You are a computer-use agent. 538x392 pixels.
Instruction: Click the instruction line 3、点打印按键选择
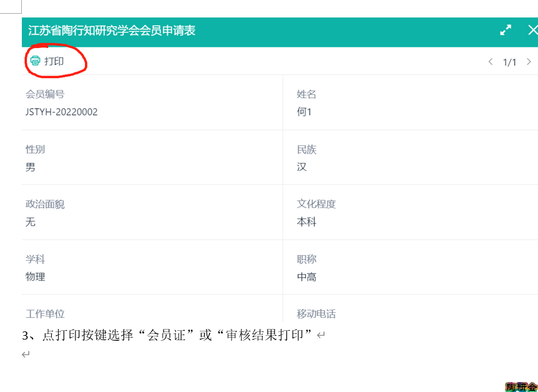coord(167,335)
